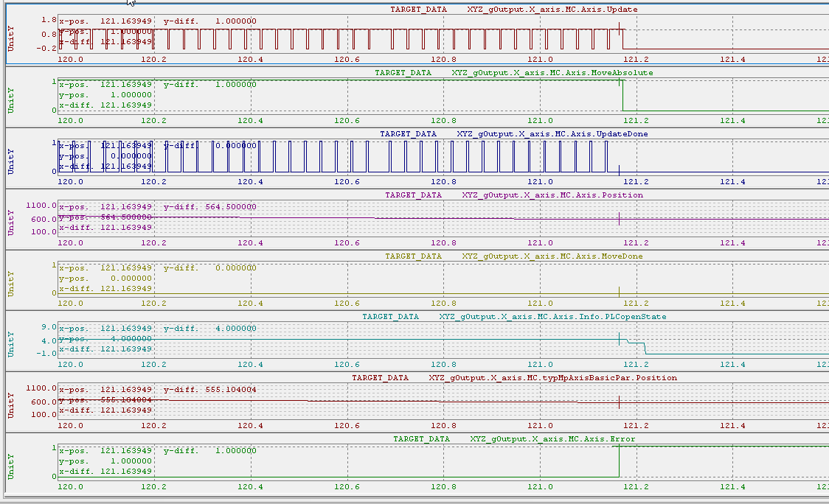Click the -0.2 y-axis label in Update chart
This screenshot has height=504, width=829.
[46, 48]
